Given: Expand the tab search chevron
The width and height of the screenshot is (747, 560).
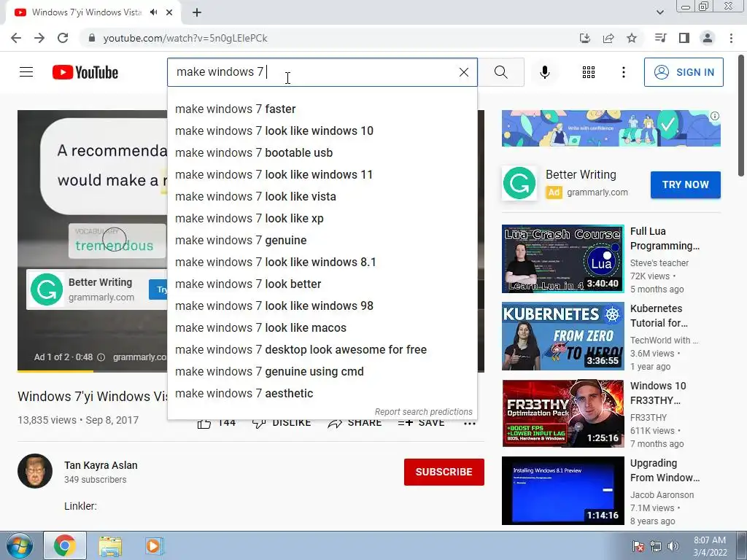Looking at the screenshot, I should 659,12.
